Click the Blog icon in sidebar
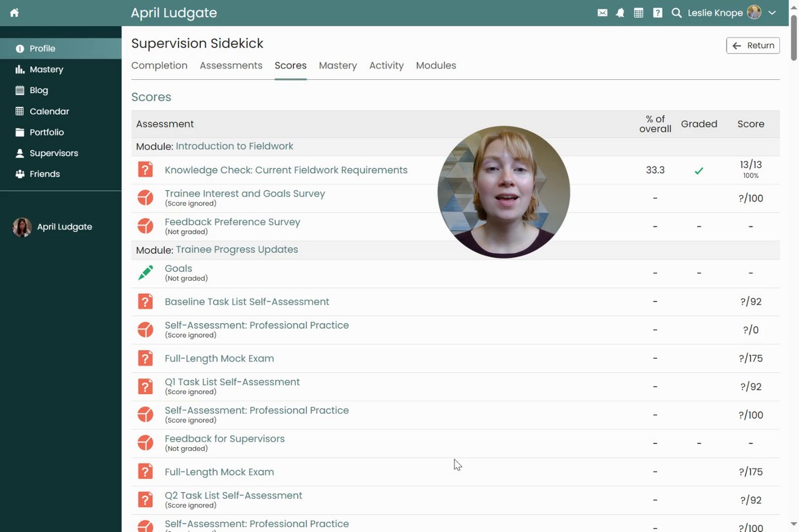 pyautogui.click(x=20, y=90)
